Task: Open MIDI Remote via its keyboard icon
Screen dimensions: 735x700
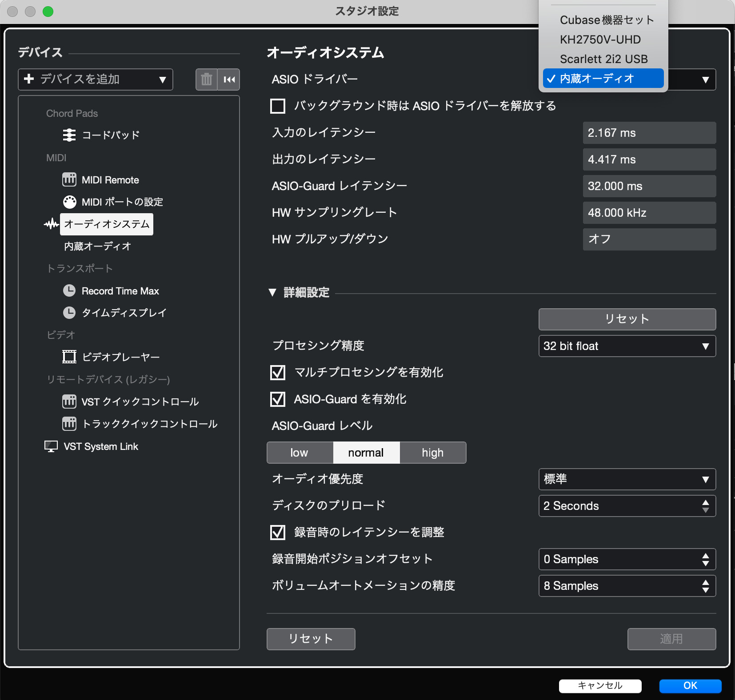Action: 69,180
